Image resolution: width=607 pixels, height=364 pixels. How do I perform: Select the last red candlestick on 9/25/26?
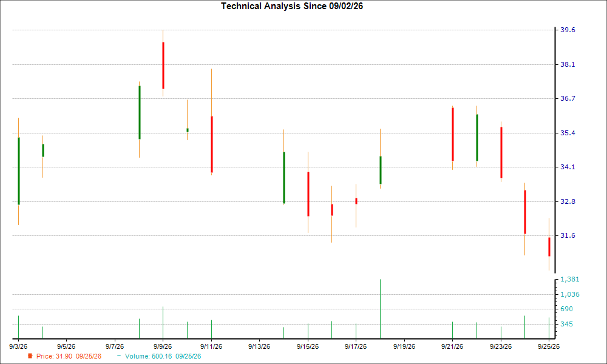click(x=549, y=247)
